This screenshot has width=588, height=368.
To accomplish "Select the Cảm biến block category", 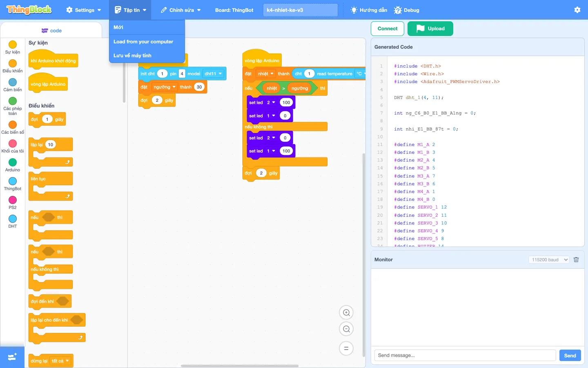I will (13, 85).
